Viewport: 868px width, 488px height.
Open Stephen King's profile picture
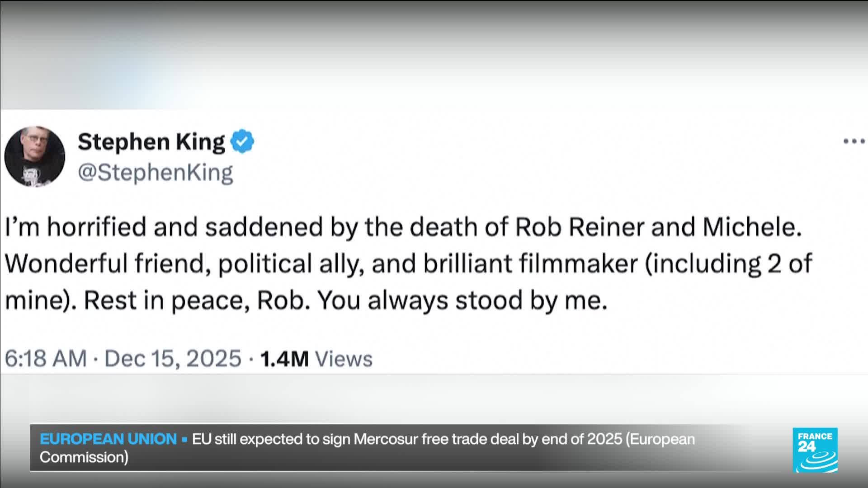pyautogui.click(x=35, y=156)
